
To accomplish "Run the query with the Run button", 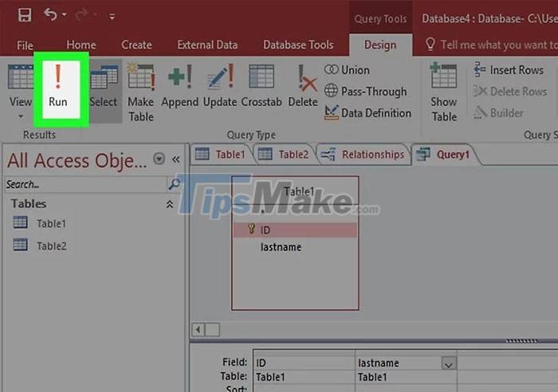I will pos(58,89).
